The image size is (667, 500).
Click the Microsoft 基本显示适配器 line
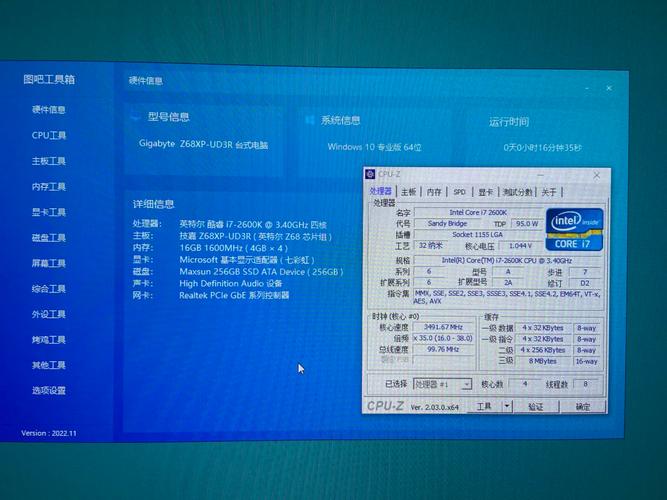point(247,260)
